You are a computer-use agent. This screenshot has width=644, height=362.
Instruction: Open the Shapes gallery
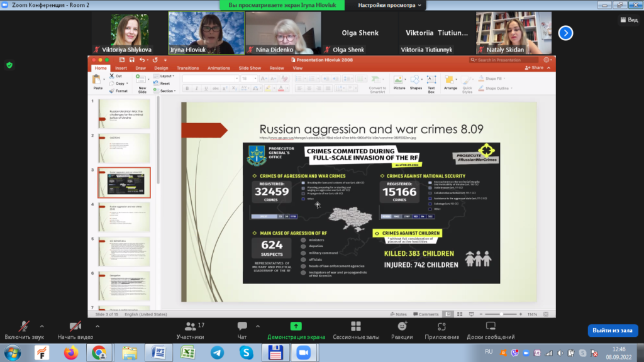pos(416,82)
